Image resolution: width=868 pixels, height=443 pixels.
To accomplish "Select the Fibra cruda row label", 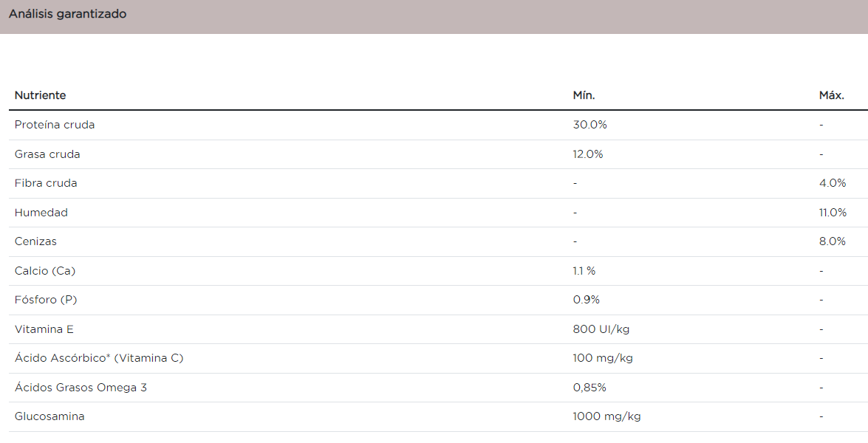I will [x=46, y=183].
